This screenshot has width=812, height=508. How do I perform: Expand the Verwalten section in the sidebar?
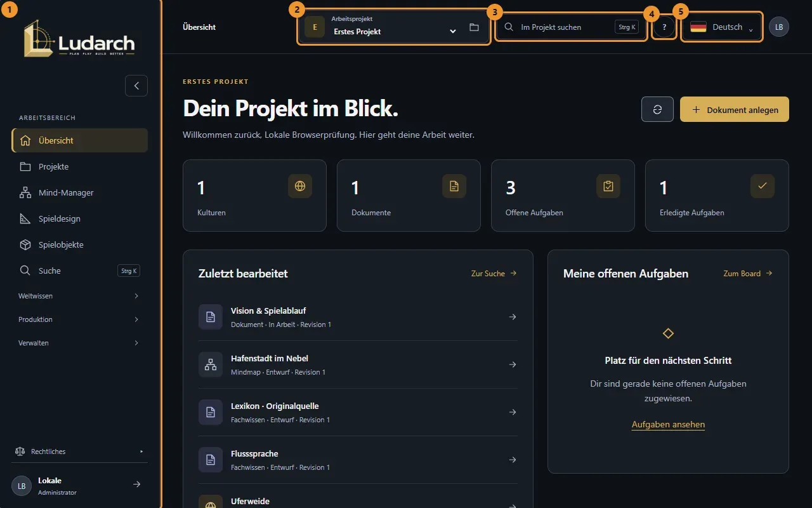tap(79, 343)
